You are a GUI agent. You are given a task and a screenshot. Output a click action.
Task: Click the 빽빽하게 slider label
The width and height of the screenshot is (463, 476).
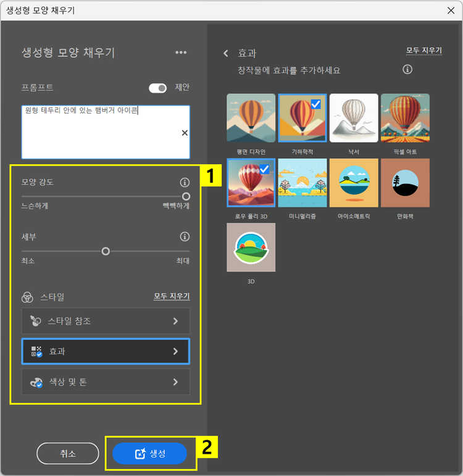(x=176, y=206)
